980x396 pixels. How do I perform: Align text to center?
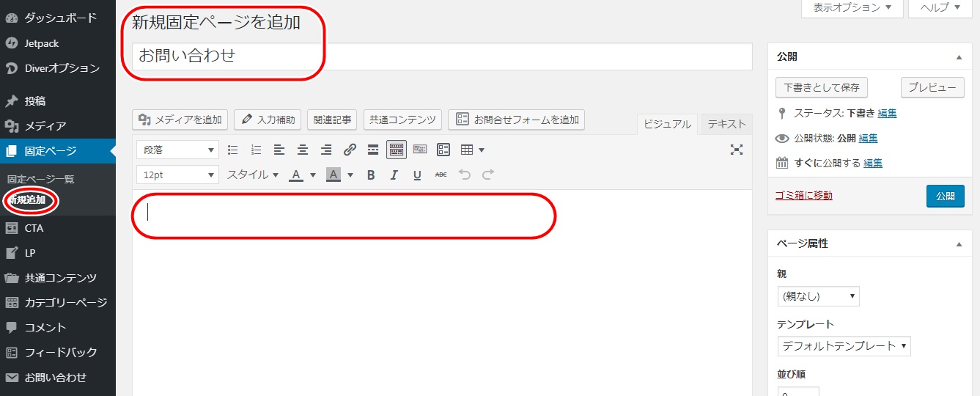tap(303, 150)
